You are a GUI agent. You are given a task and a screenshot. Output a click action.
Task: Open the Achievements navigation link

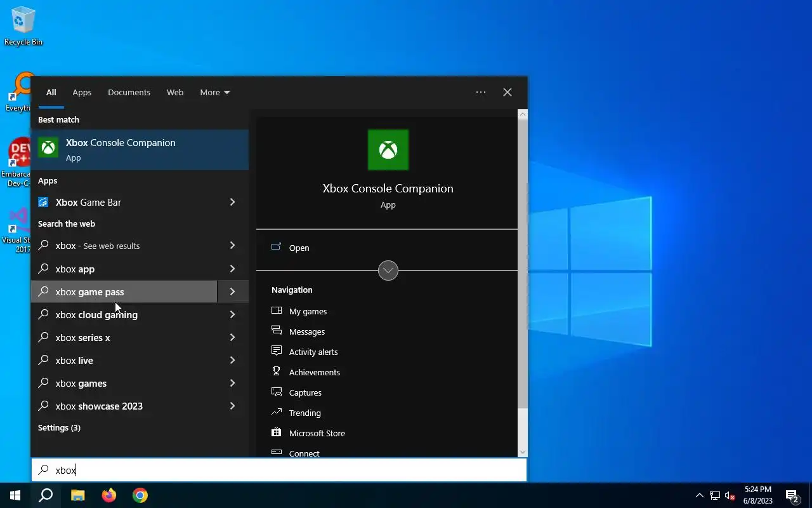click(314, 372)
